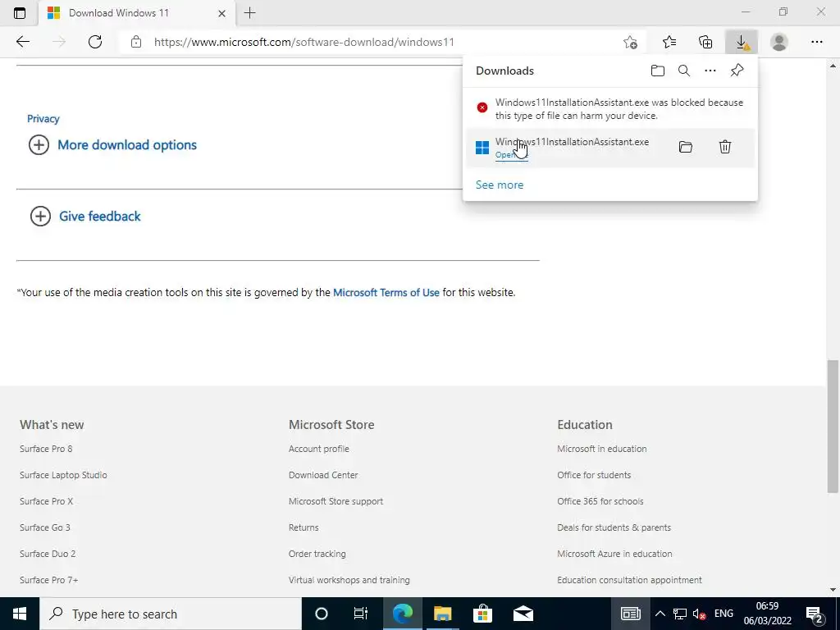Open the taskbar clock and date

click(x=767, y=614)
